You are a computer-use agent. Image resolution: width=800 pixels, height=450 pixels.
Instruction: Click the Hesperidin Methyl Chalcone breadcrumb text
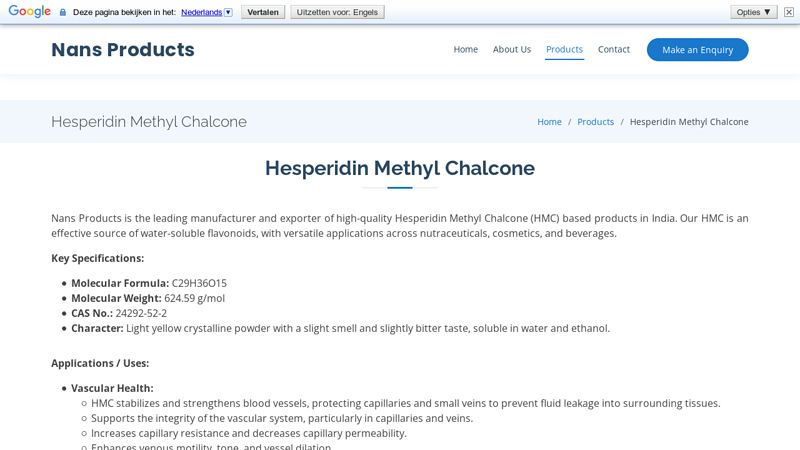pos(689,122)
